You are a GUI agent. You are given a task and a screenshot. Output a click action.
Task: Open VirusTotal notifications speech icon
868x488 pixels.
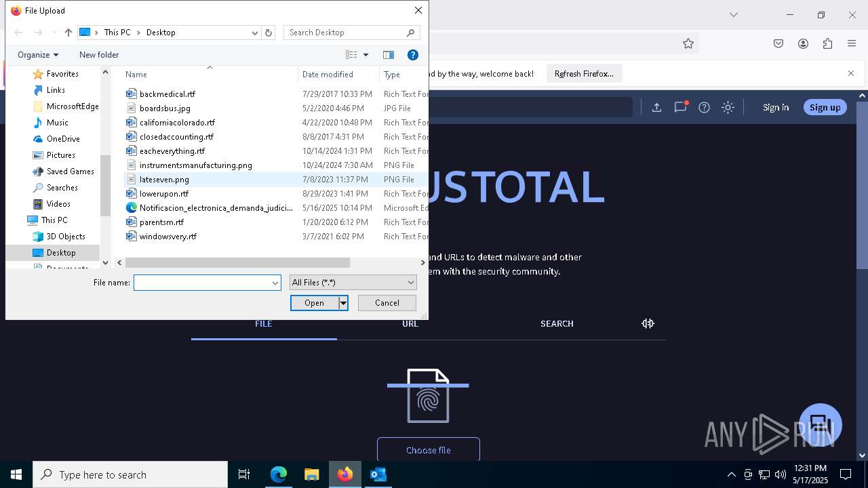coord(681,107)
